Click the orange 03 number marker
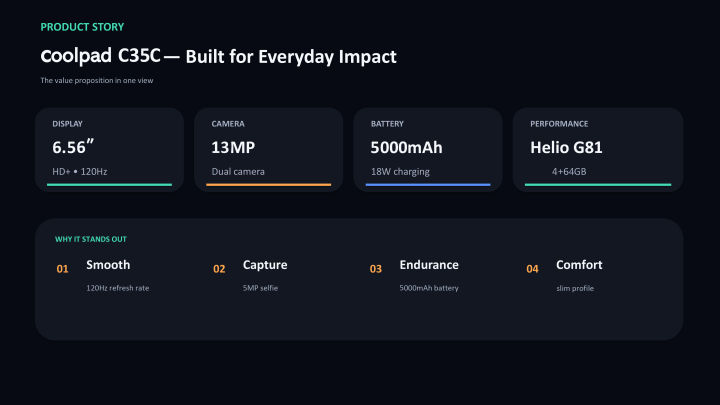 pos(376,269)
